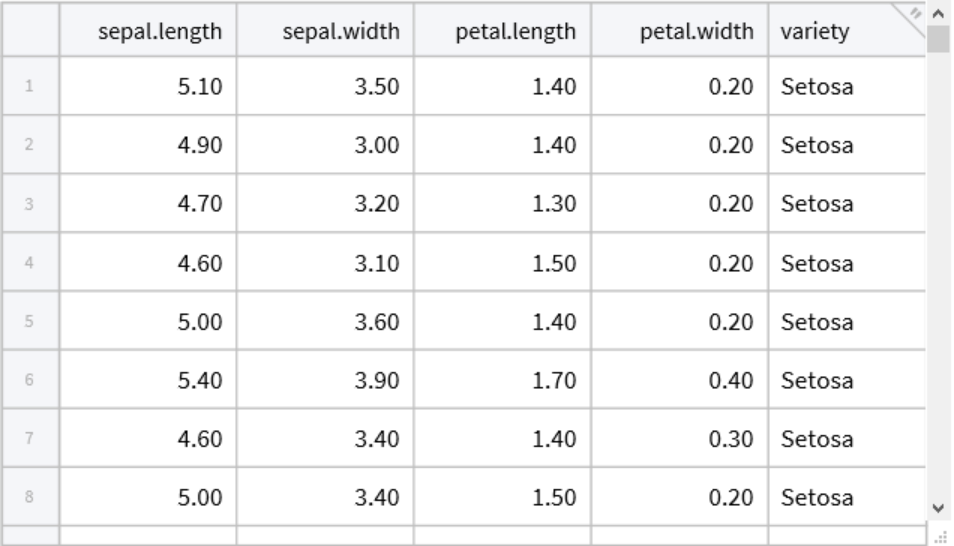
Task: Click the petal.length column header
Action: point(502,30)
